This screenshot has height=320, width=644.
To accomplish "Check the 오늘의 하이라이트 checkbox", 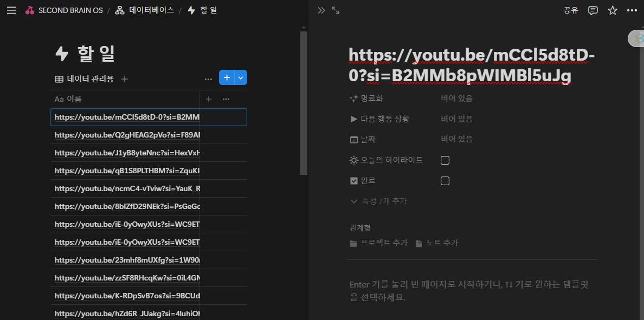I will point(445,160).
